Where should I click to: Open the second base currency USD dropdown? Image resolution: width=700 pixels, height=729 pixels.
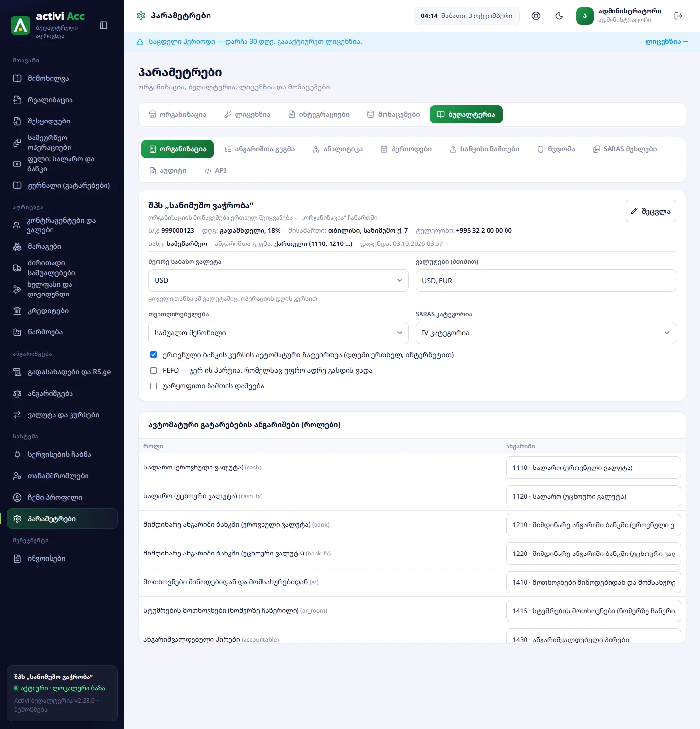278,280
